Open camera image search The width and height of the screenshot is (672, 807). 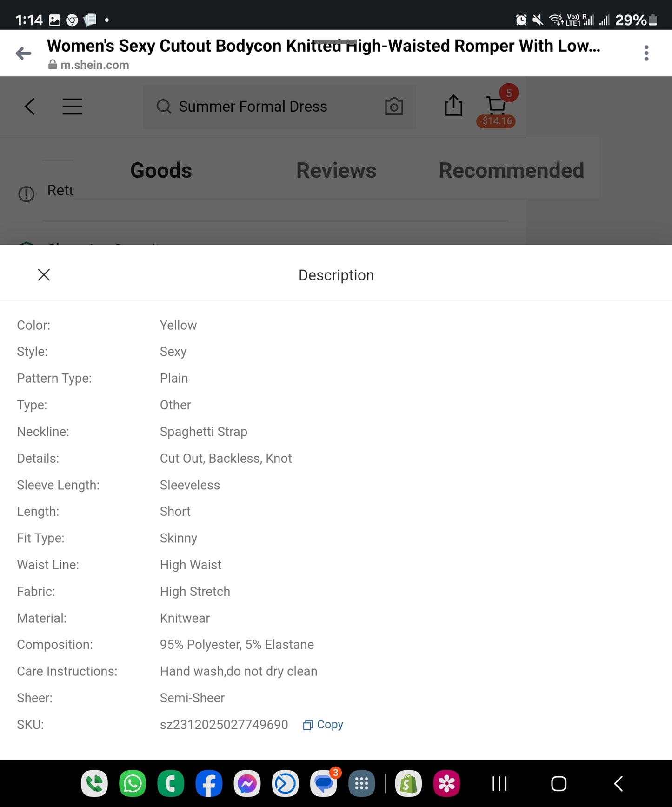pos(394,107)
